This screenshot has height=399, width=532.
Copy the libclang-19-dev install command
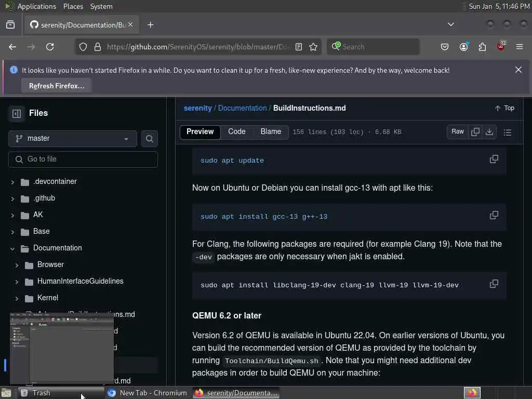click(494, 284)
